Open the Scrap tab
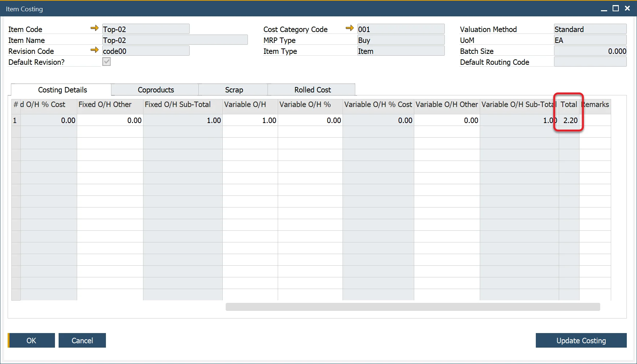The height and width of the screenshot is (364, 637). coord(233,90)
